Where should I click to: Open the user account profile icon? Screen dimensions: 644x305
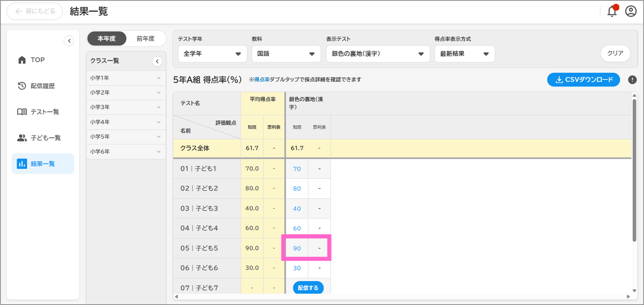[x=631, y=12]
